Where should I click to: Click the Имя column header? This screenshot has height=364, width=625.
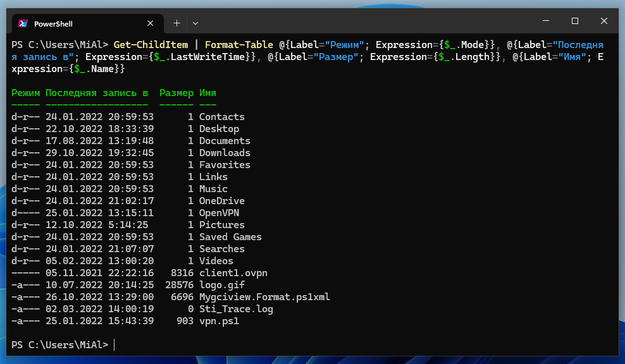pyautogui.click(x=207, y=93)
